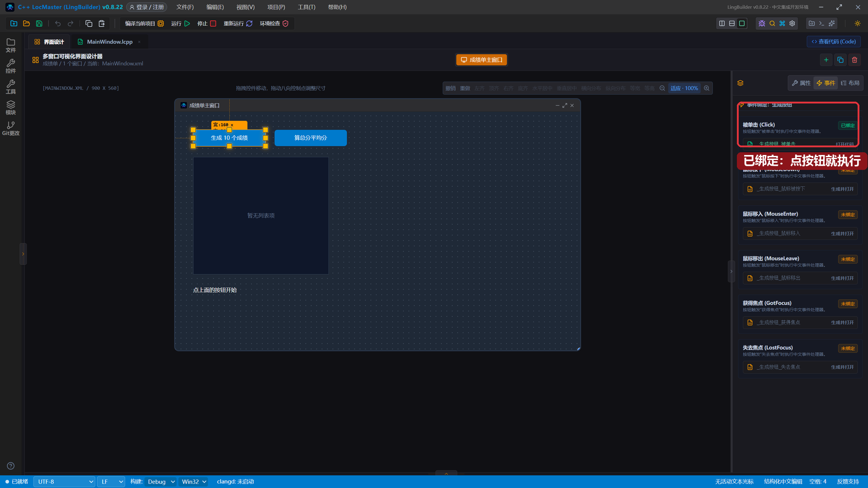Click the 运行 run button
The width and height of the screenshot is (868, 488).
tap(180, 23)
